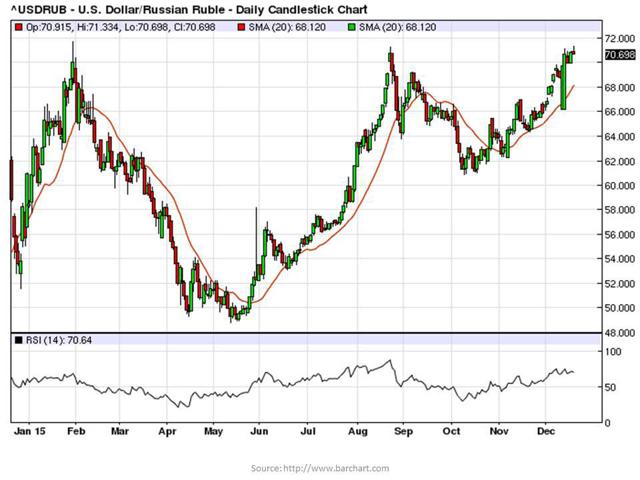Click the 'Dec' date axis label
Screen dimensions: 640x480
click(546, 431)
